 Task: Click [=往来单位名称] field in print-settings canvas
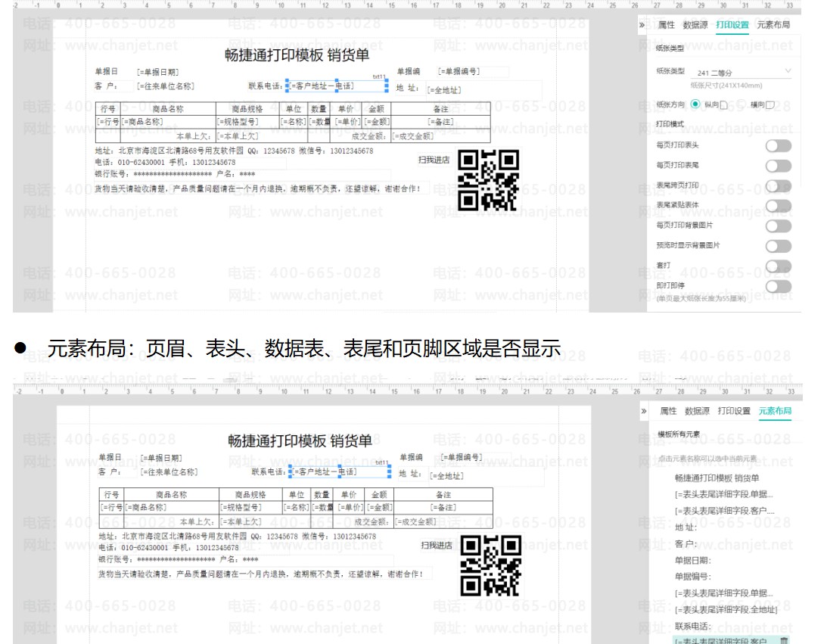point(166,86)
